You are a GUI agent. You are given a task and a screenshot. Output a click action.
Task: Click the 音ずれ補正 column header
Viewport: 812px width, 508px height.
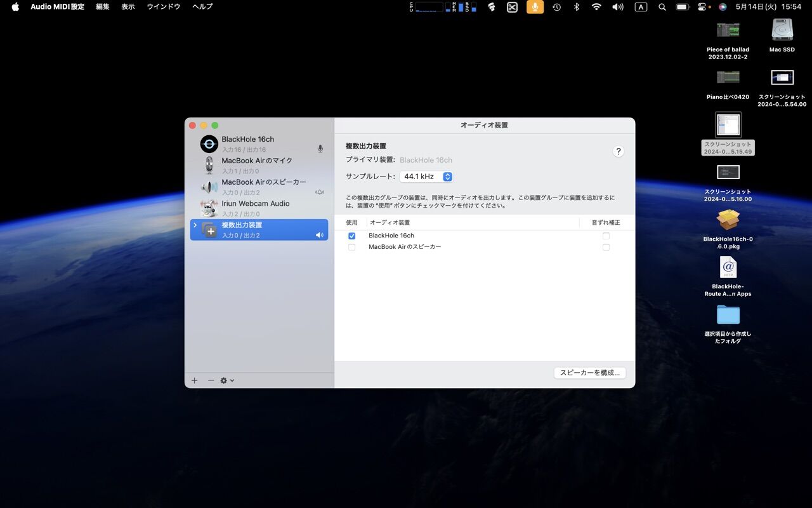click(x=606, y=223)
